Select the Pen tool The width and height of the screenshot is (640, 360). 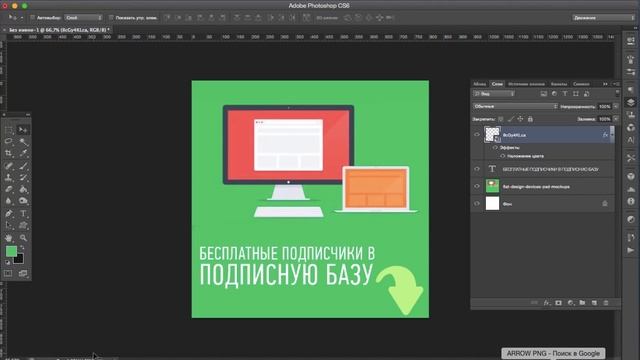point(9,213)
